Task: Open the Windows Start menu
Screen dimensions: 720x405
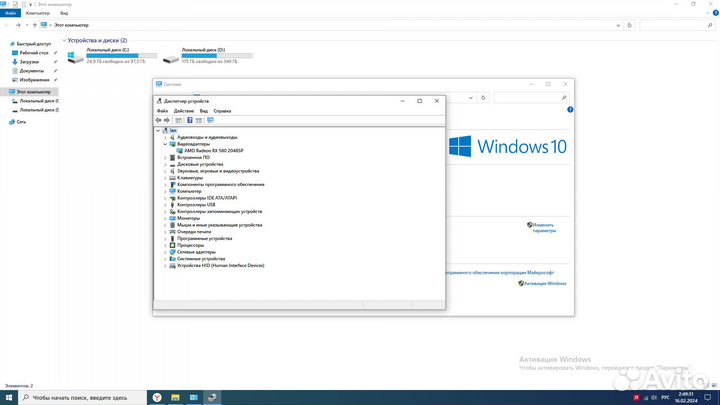Action: coord(9,397)
